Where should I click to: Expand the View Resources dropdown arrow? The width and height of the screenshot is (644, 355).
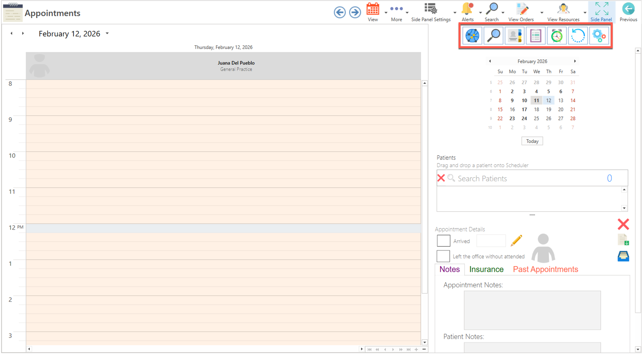pos(585,13)
